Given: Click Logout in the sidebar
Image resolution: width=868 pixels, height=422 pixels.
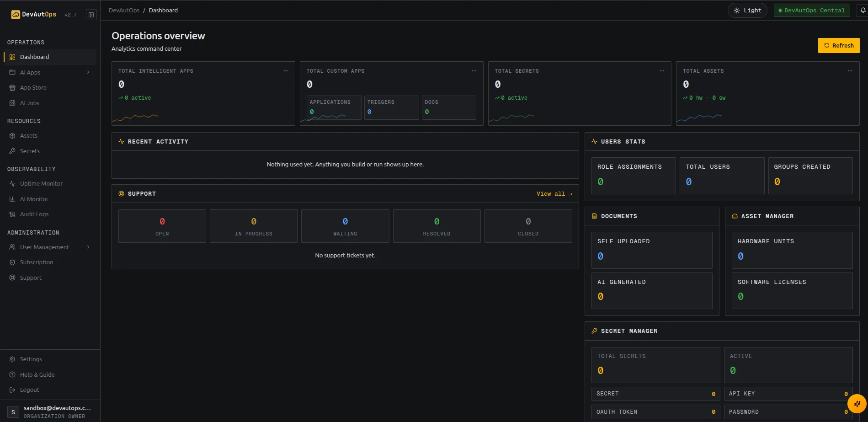Looking at the screenshot, I should pos(50,390).
